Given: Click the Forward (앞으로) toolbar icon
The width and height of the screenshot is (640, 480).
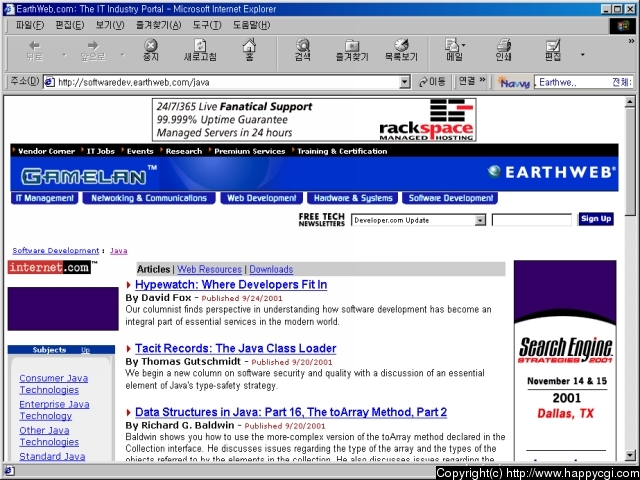Looking at the screenshot, I should coord(93,51).
